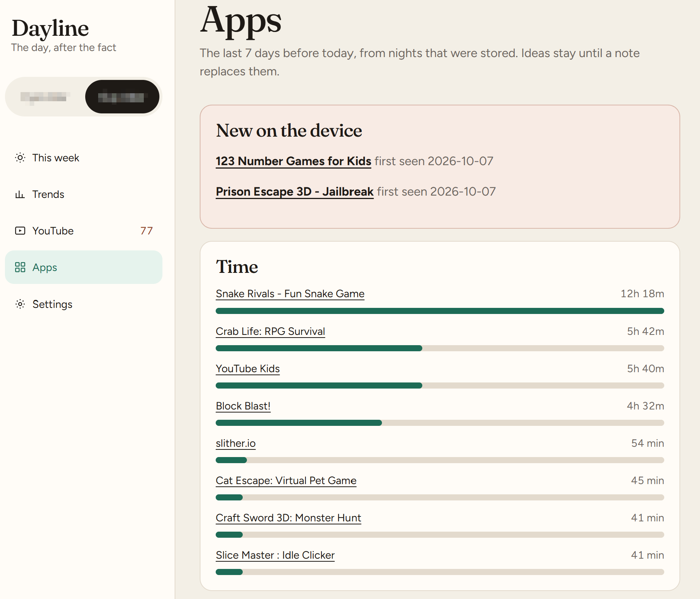Screen dimensions: 700x599
Task: Open Craft Sword 3D: Monster Hunt link
Action: pyautogui.click(x=288, y=518)
